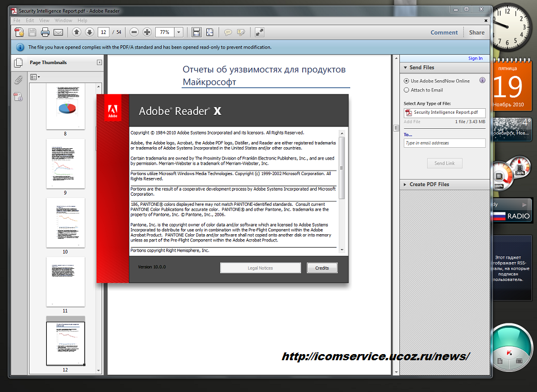Click the info icon in PDF/A bar

coord(20,47)
